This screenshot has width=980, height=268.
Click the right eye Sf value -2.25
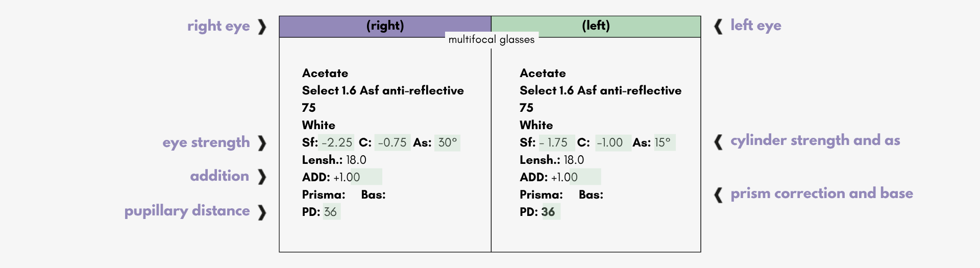click(337, 142)
